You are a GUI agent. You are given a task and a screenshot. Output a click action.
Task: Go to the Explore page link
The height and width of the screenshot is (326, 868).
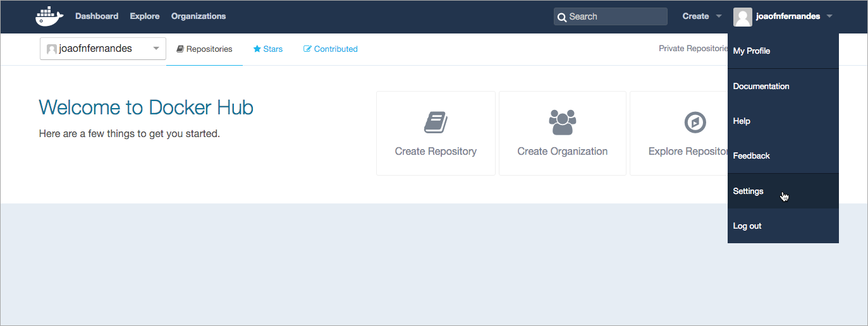145,16
